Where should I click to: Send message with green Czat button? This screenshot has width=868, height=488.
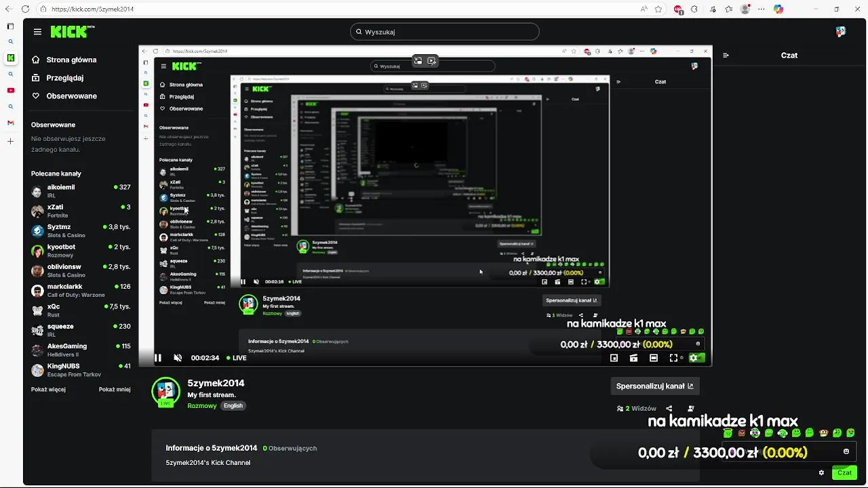(x=844, y=472)
